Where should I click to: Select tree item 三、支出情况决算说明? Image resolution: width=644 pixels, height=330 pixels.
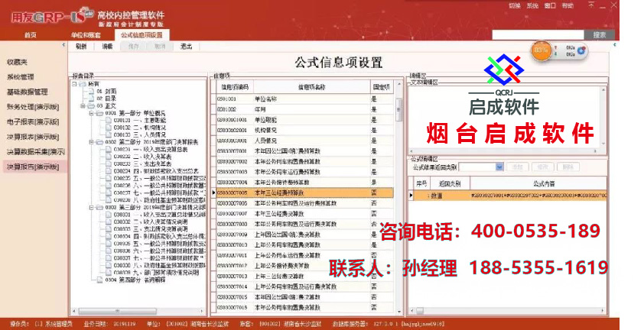click(151, 229)
